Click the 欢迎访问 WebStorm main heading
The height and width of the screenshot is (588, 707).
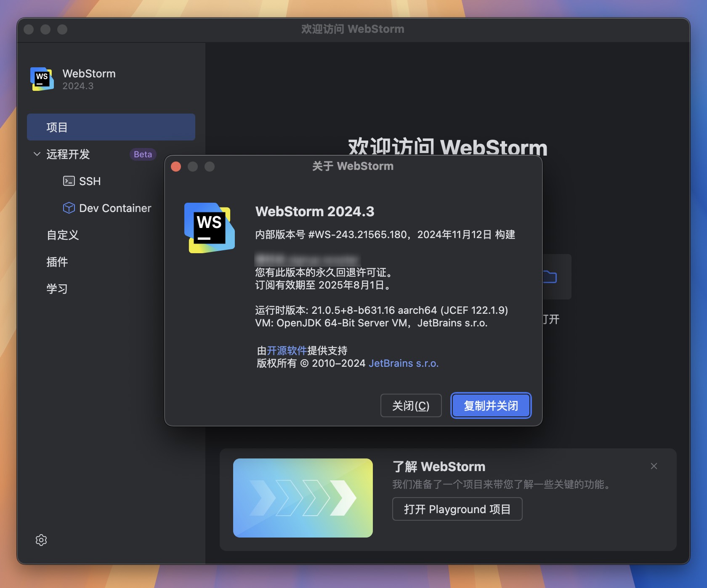click(x=448, y=147)
